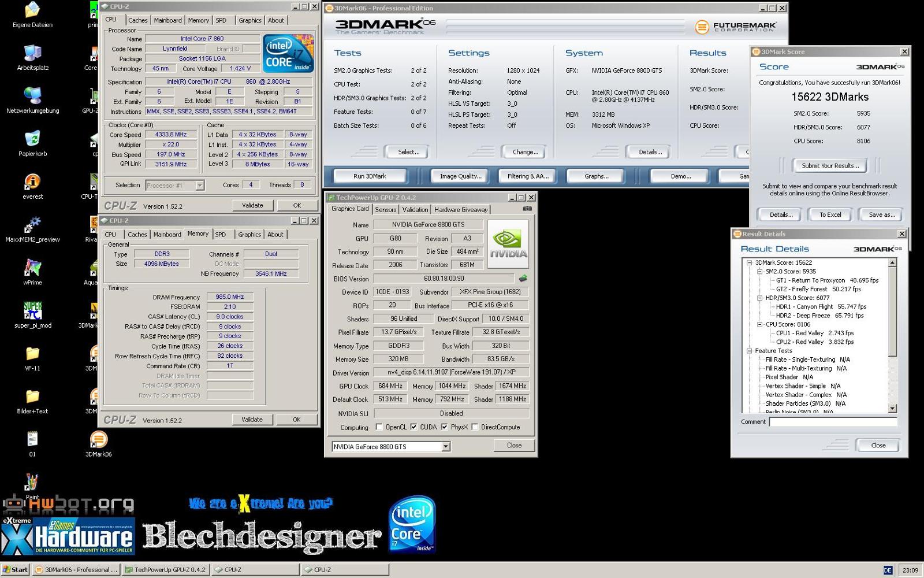The height and width of the screenshot is (578, 924).
Task: Click the GPU-Z BIOS save chip icon
Action: pyautogui.click(x=523, y=278)
